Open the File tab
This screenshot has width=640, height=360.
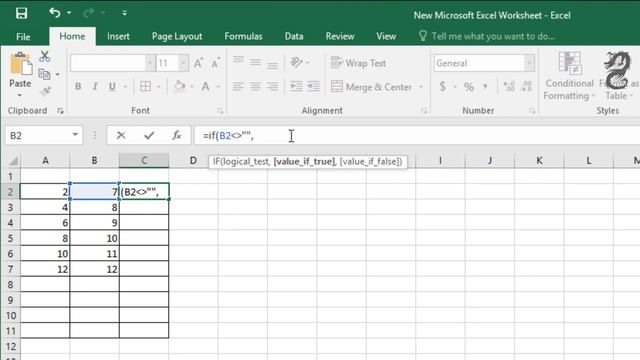(x=23, y=36)
